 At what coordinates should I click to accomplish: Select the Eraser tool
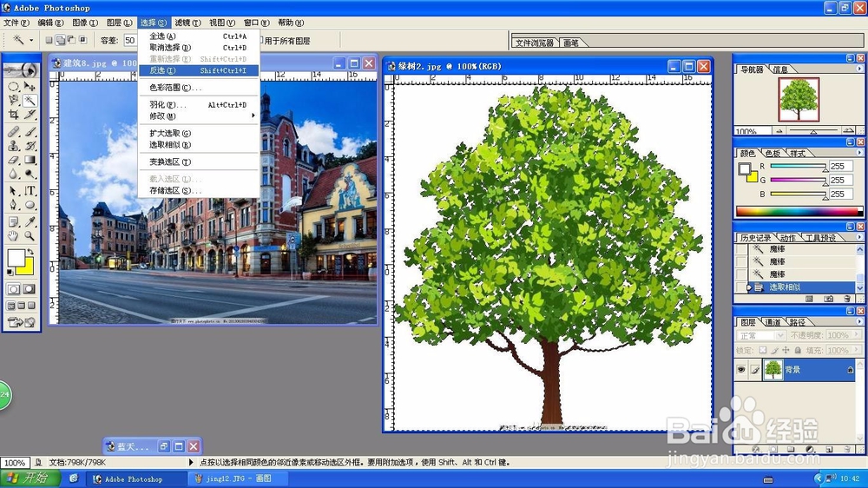(x=13, y=160)
